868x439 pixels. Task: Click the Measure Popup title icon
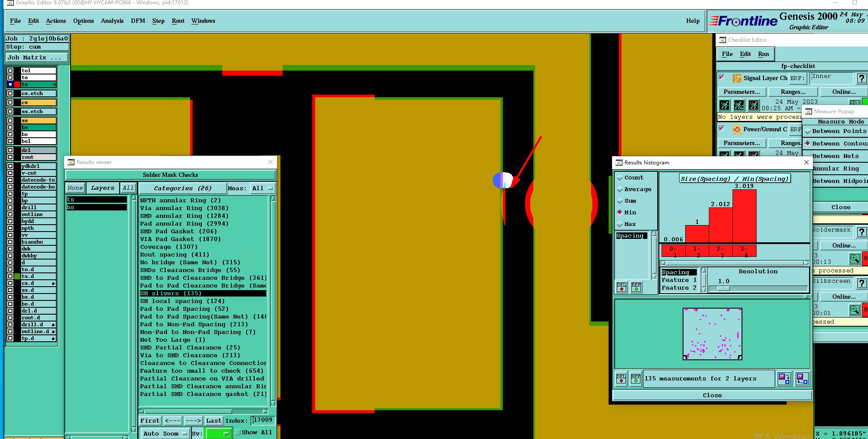(809, 111)
